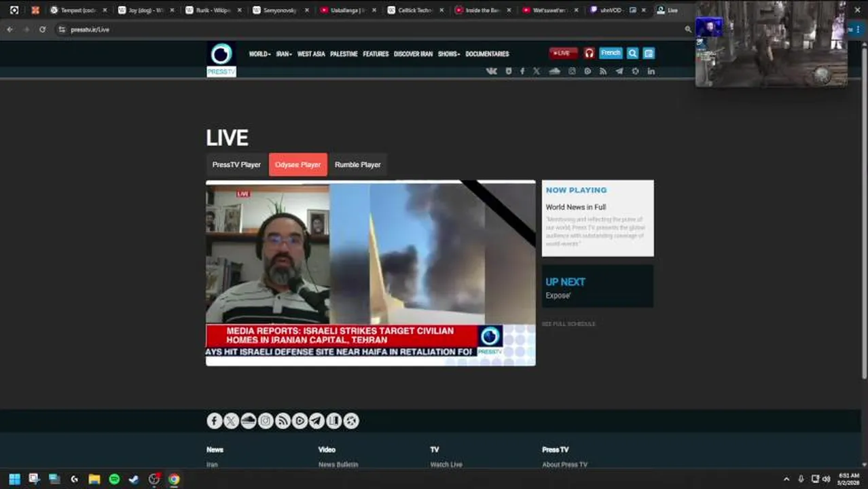This screenshot has width=868, height=489.
Task: Open the footer Instagram circle icon
Action: point(266,421)
